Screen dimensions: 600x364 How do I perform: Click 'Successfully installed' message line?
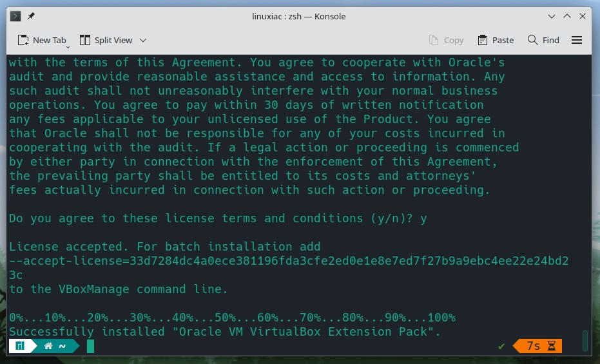tap(225, 332)
